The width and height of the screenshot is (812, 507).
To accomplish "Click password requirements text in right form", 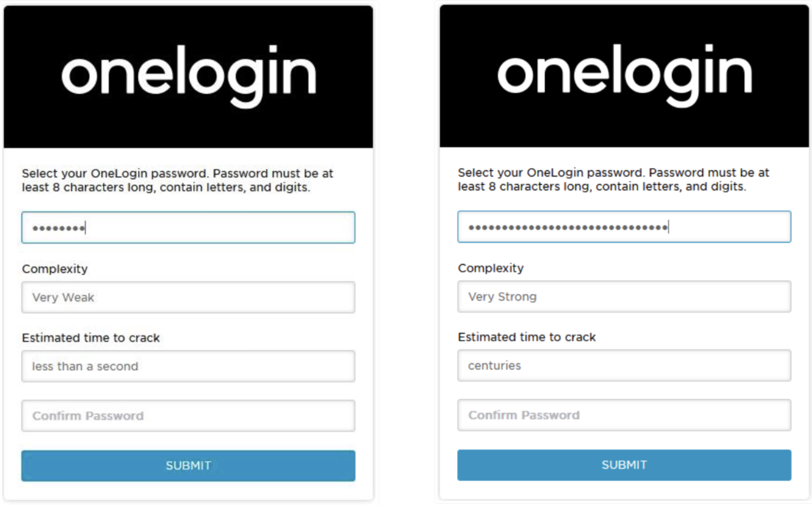I will [x=613, y=180].
